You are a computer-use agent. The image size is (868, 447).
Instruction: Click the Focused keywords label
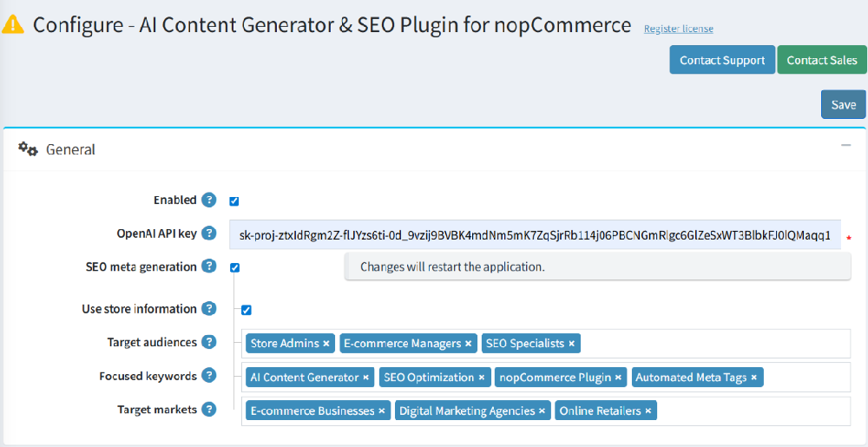click(148, 376)
